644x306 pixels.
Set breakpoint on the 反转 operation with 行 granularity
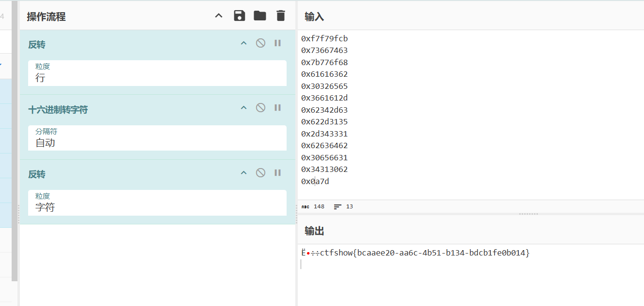[x=277, y=43]
